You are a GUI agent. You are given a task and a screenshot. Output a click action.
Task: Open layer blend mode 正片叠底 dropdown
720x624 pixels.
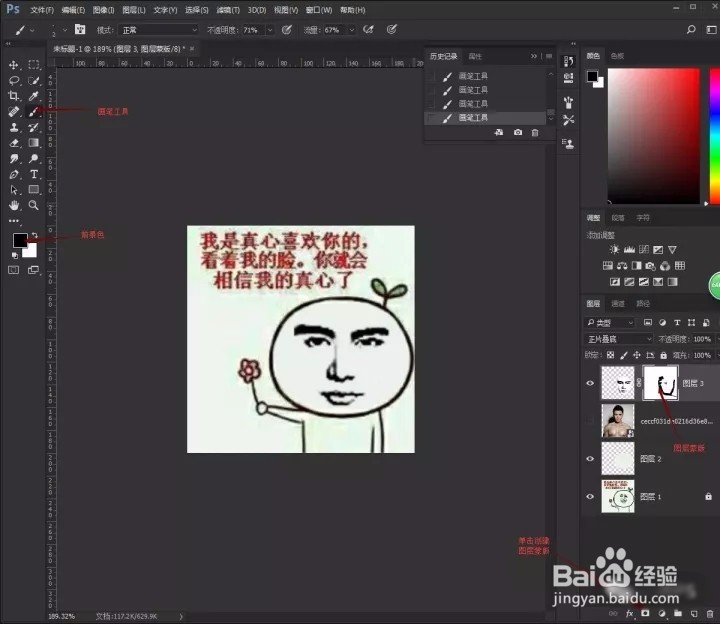619,339
